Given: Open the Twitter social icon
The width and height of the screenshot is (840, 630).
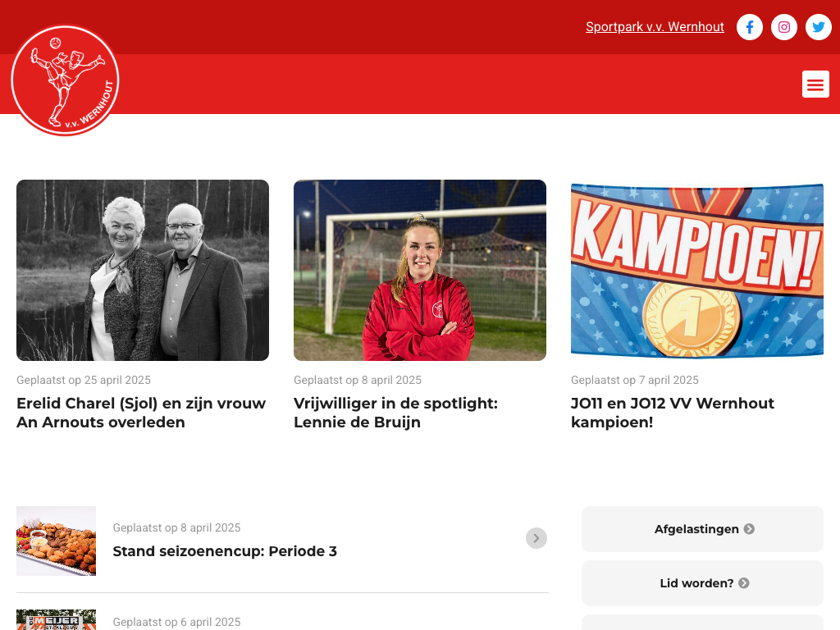Looking at the screenshot, I should [818, 27].
